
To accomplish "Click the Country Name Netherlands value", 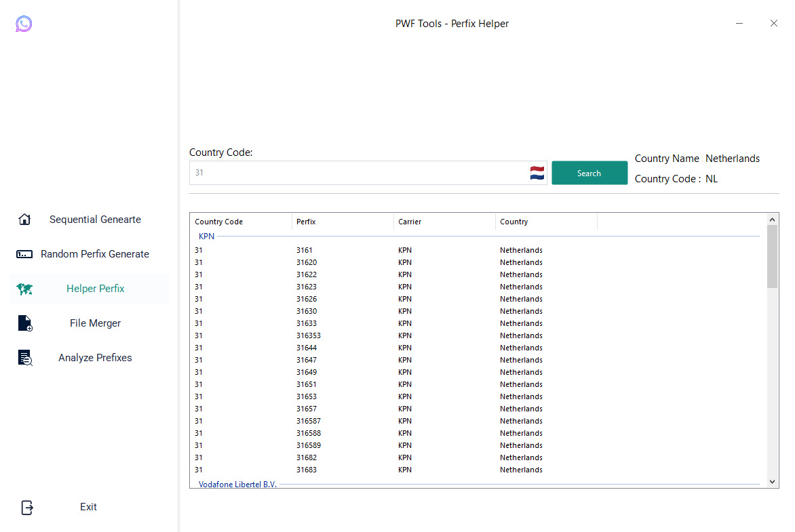I will point(733,159).
